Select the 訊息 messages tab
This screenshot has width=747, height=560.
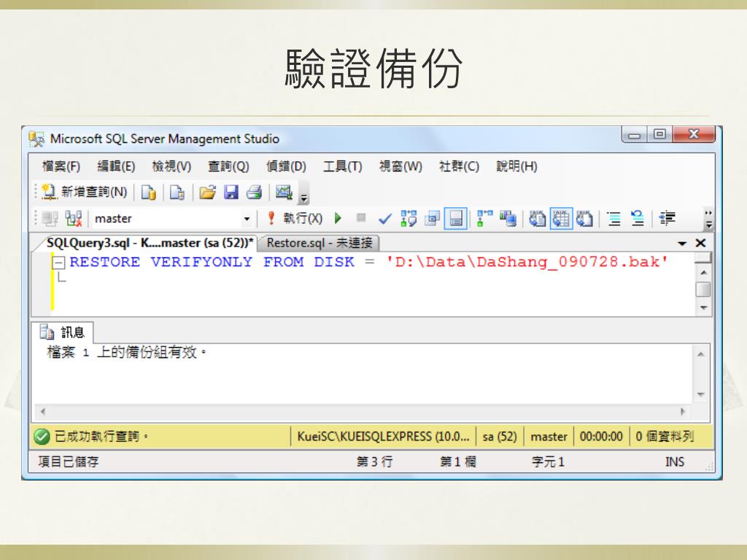63,332
